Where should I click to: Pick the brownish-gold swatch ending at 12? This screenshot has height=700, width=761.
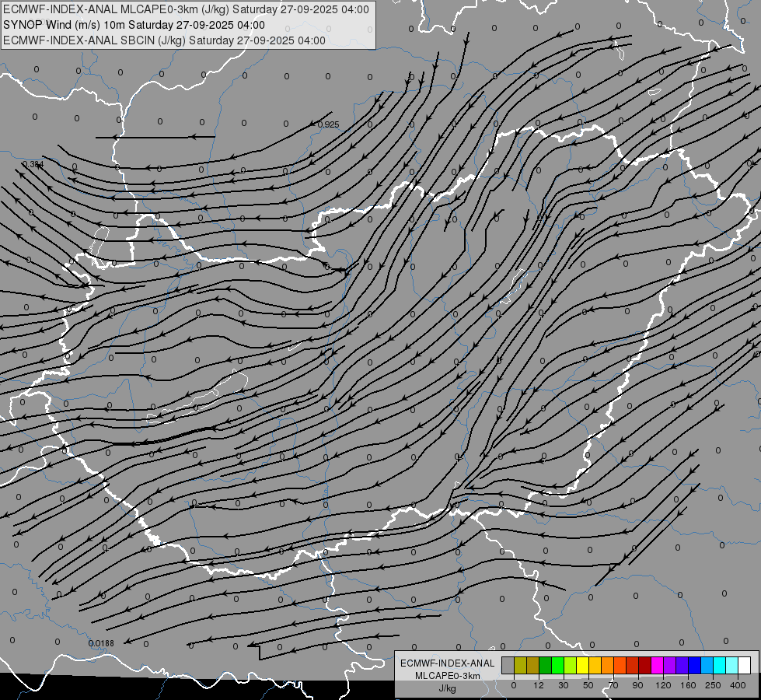(x=533, y=665)
